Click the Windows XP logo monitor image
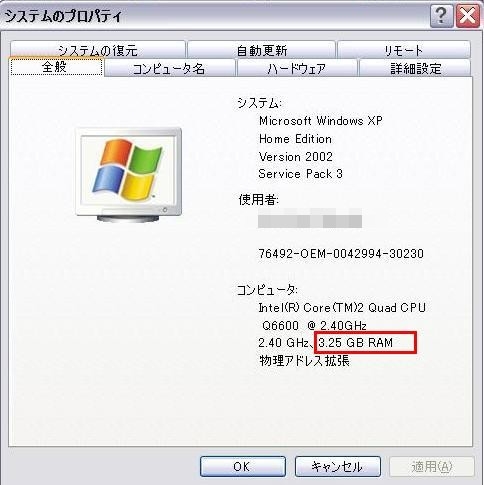This screenshot has width=484, height=485. tap(129, 175)
